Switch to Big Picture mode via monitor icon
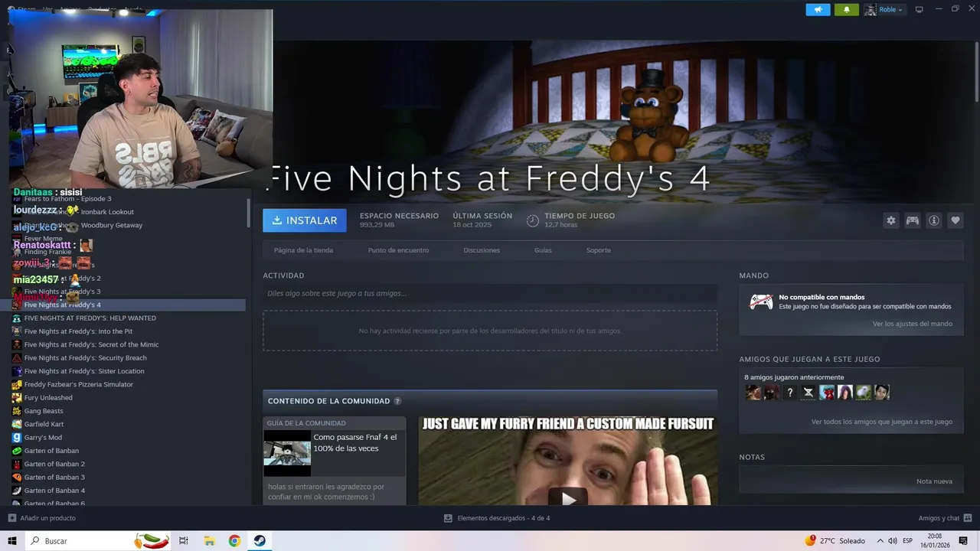980x551 pixels. click(920, 9)
